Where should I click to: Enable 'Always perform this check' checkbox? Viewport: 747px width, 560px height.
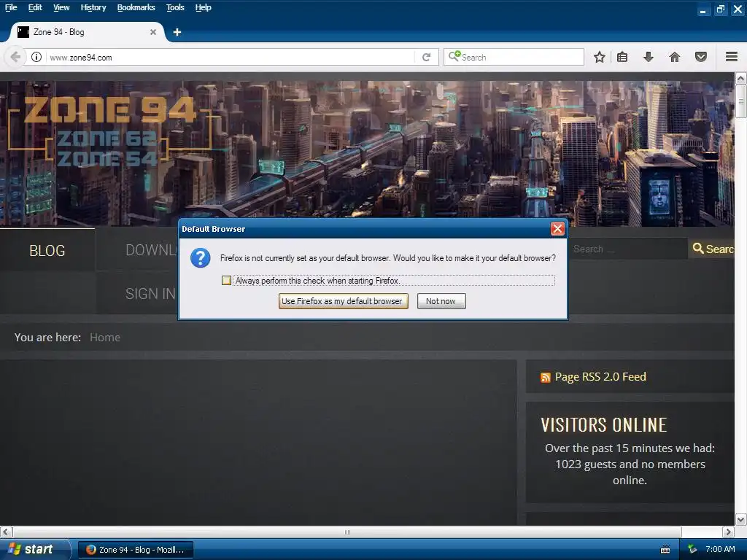(x=226, y=281)
